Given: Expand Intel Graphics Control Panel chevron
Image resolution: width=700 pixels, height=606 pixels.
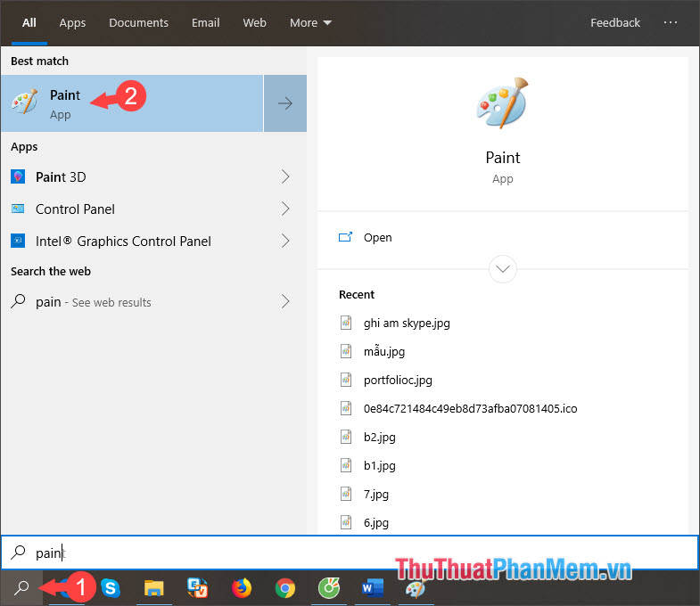Looking at the screenshot, I should (285, 241).
